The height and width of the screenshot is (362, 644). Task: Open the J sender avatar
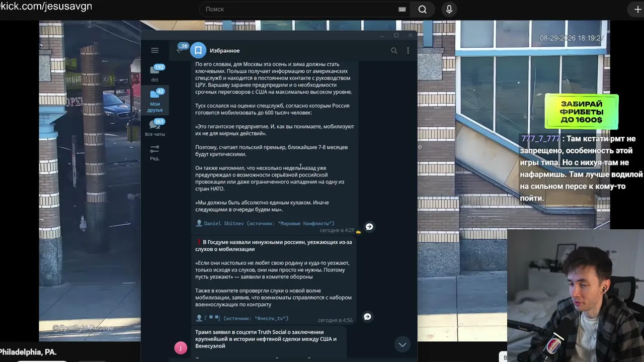click(181, 347)
